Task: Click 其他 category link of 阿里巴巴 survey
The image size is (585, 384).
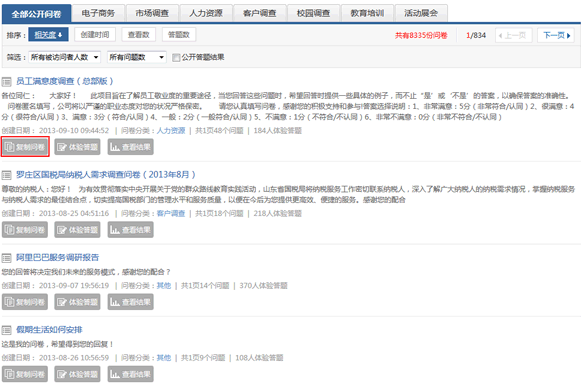Action: pyautogui.click(x=164, y=286)
